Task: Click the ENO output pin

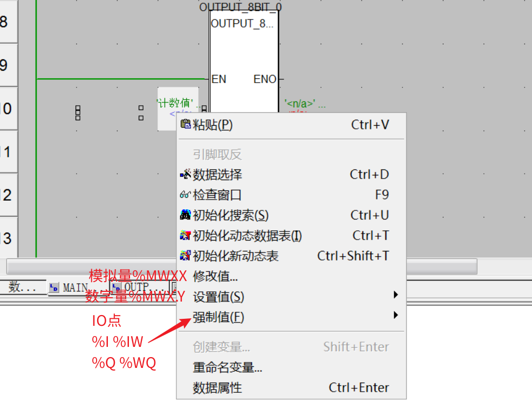Action: (x=264, y=79)
